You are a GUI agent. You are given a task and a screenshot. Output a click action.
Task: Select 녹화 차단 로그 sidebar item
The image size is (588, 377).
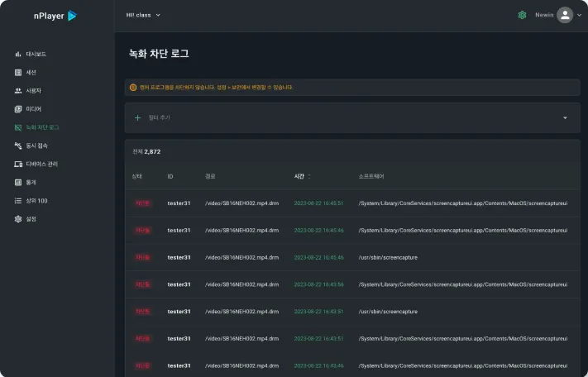(36, 127)
